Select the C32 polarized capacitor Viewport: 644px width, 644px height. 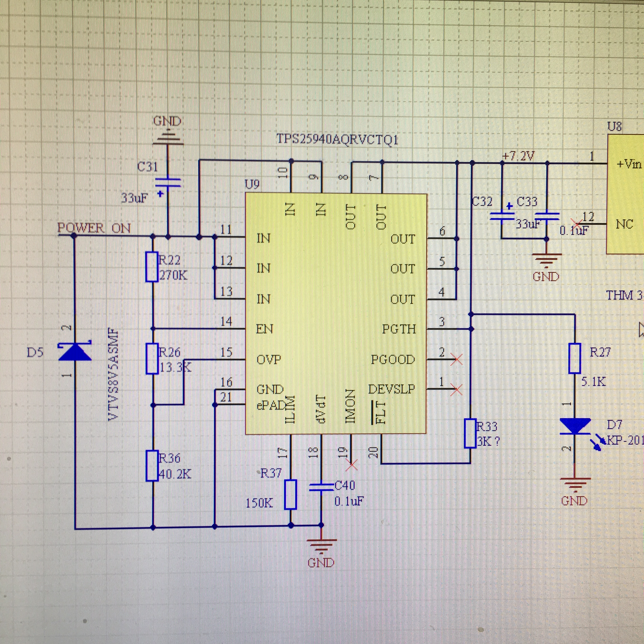point(502,216)
